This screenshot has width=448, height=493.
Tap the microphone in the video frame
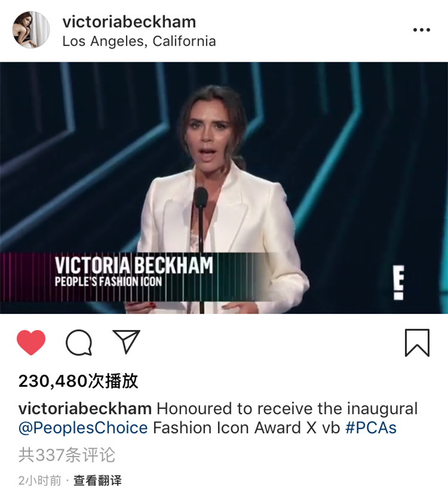click(200, 197)
